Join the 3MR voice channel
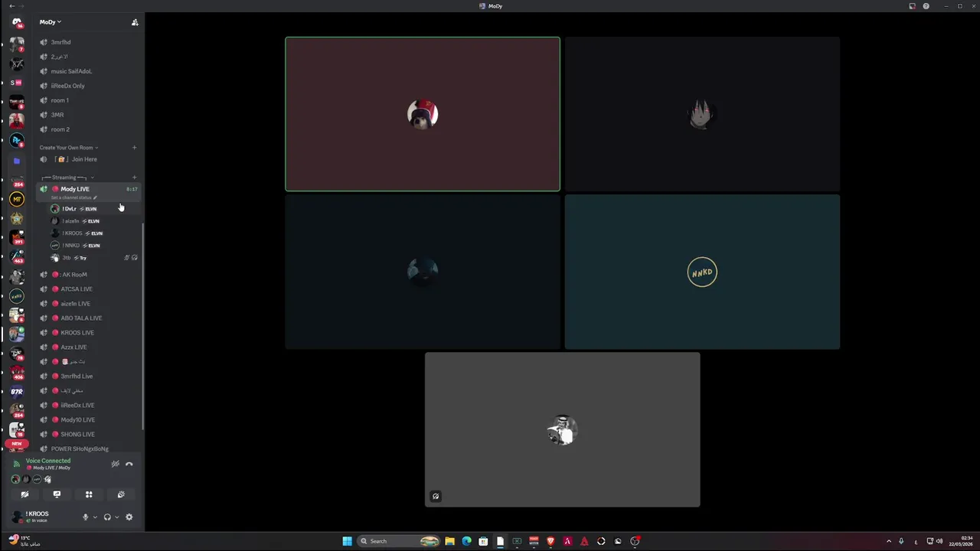The image size is (980, 551). pyautogui.click(x=89, y=115)
